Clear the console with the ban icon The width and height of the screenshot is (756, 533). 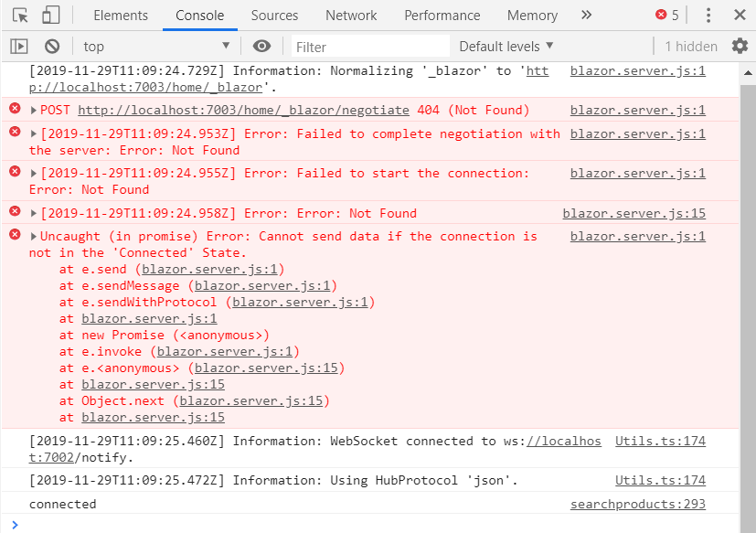(x=52, y=47)
